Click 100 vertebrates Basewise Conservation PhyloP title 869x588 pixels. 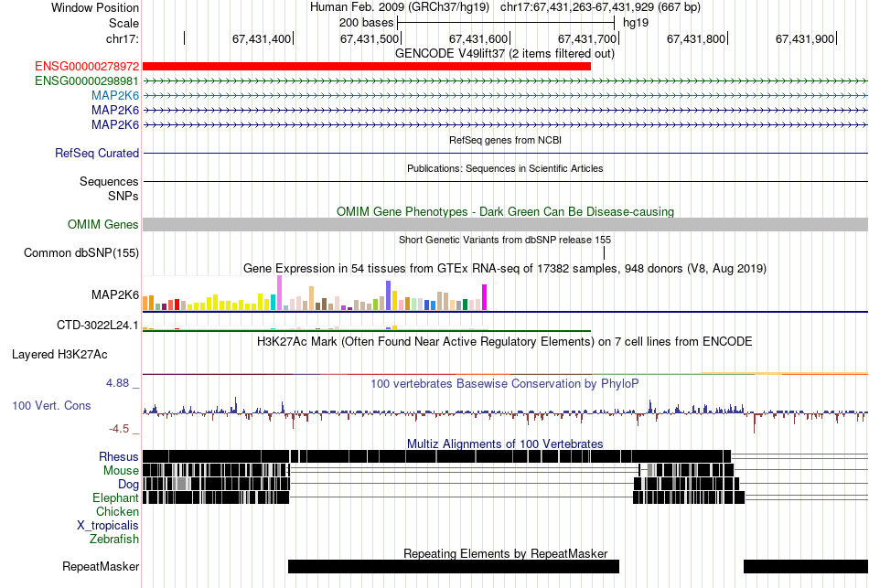coord(505,383)
